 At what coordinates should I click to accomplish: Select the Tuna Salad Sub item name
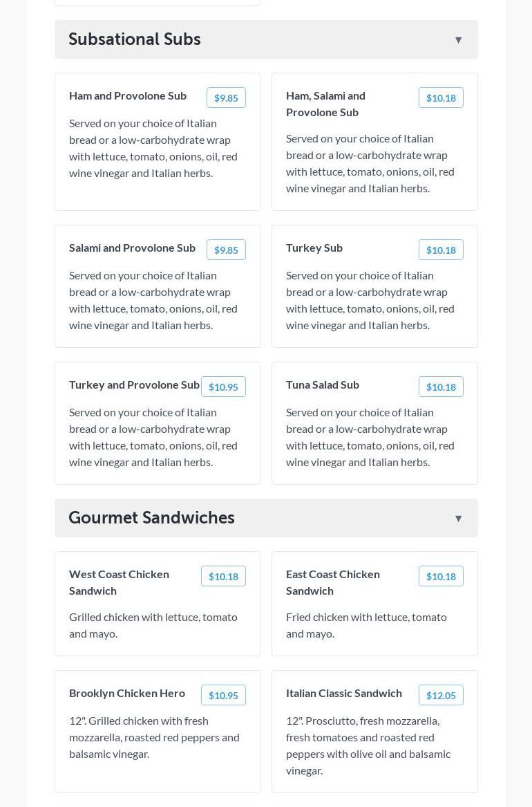pyautogui.click(x=323, y=384)
